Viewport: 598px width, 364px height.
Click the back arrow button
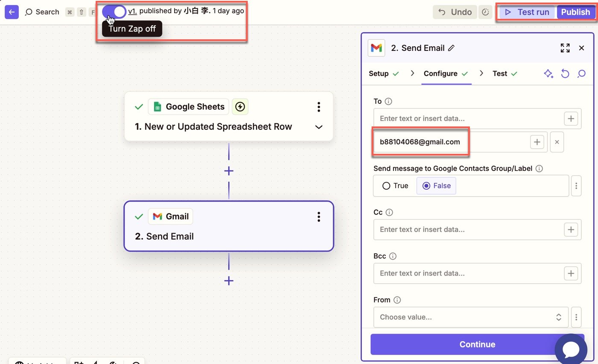click(x=12, y=12)
